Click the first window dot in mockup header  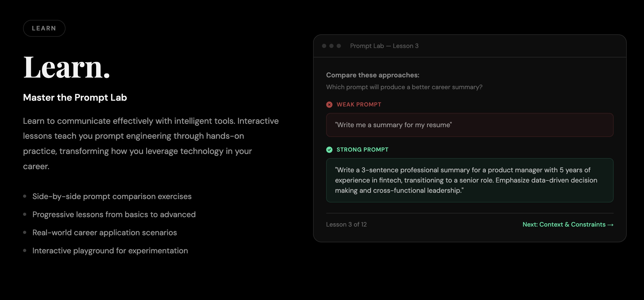(324, 46)
